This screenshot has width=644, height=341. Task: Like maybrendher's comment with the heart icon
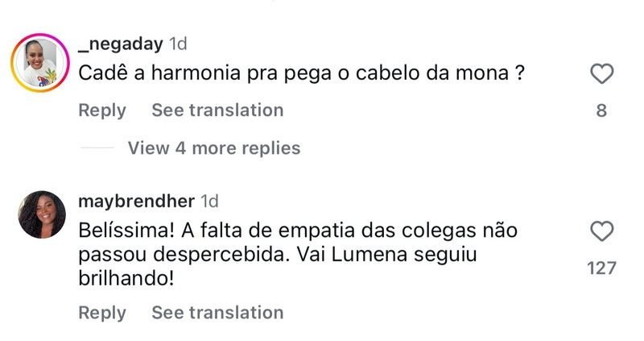601,233
